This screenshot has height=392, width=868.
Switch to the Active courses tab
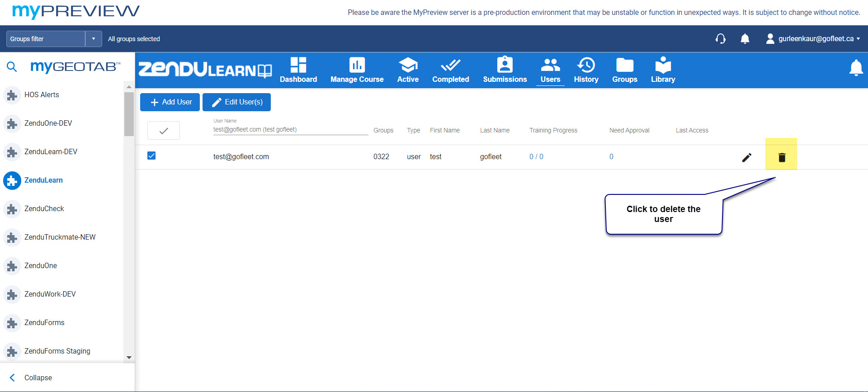[x=408, y=70]
